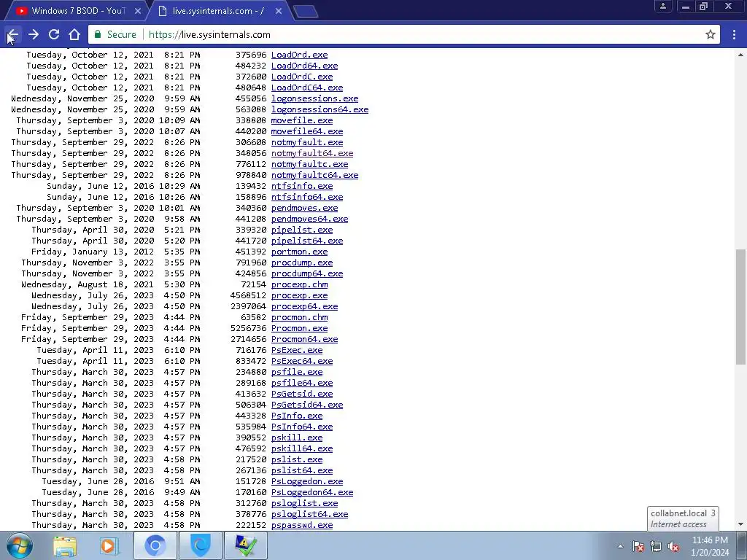Open the portmon.exe link
This screenshot has height=560, width=747.
[299, 252]
